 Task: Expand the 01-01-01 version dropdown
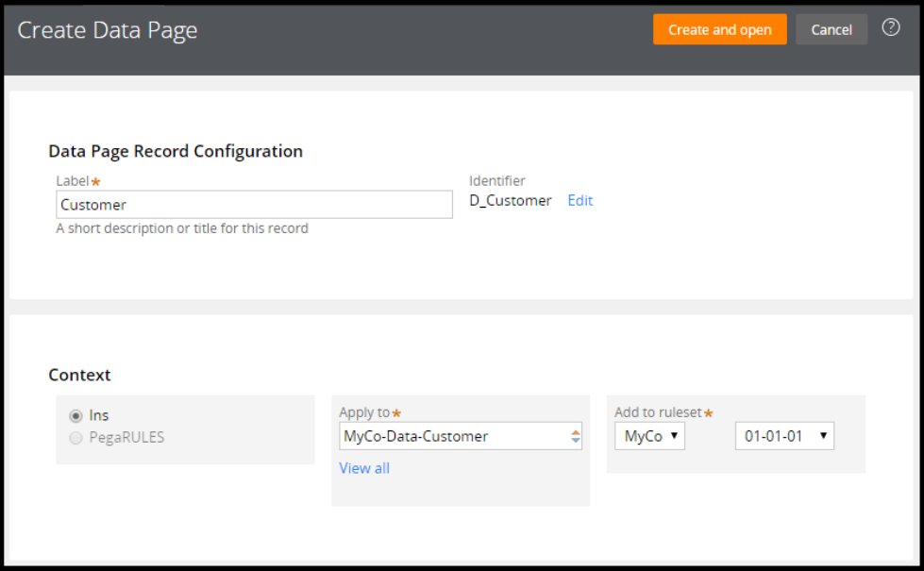click(x=784, y=436)
